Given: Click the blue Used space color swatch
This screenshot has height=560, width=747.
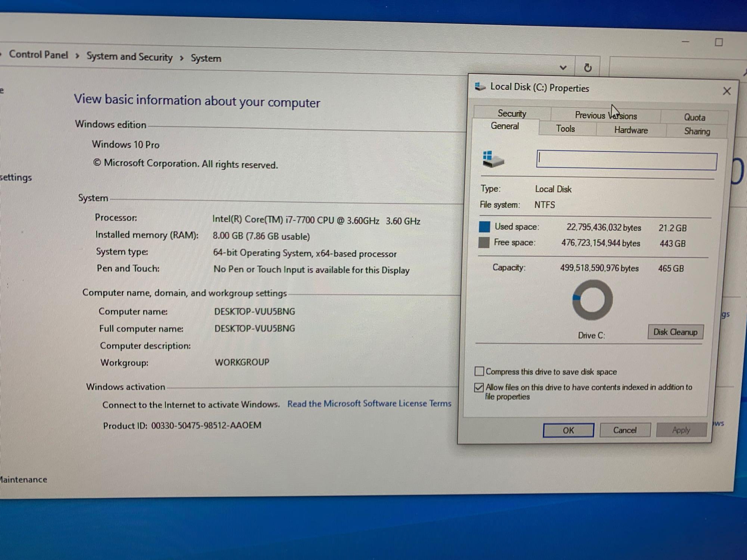Looking at the screenshot, I should 484,227.
